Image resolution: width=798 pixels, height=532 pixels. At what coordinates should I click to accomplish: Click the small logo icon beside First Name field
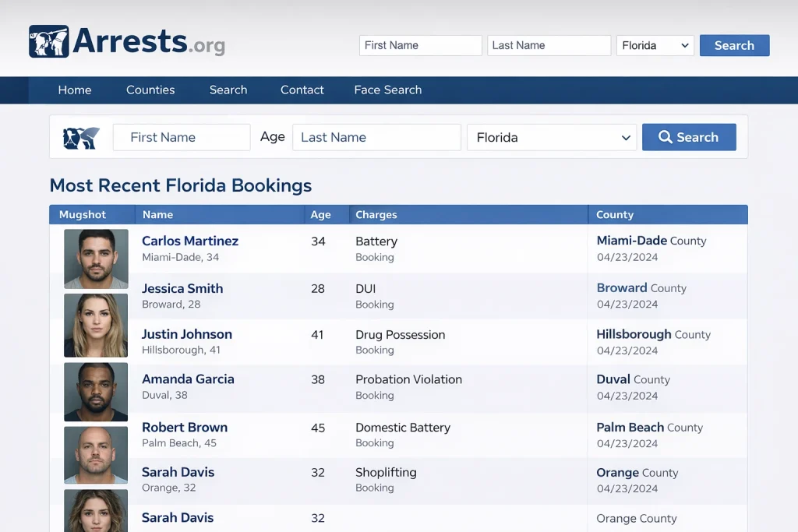pos(81,138)
